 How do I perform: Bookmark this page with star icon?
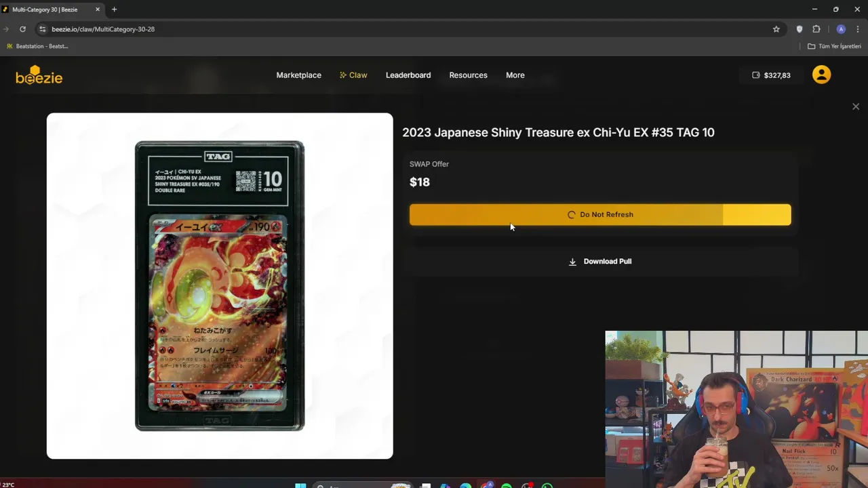click(776, 29)
